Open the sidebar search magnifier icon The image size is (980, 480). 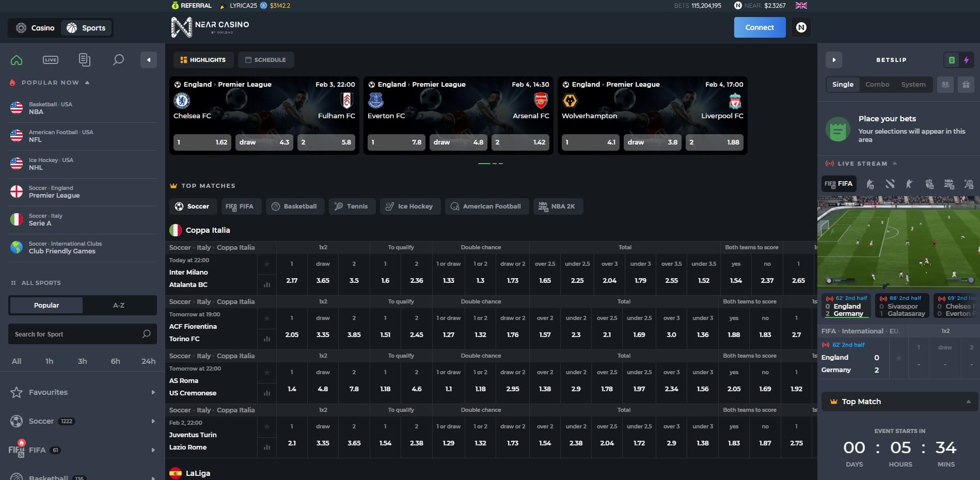click(x=118, y=60)
